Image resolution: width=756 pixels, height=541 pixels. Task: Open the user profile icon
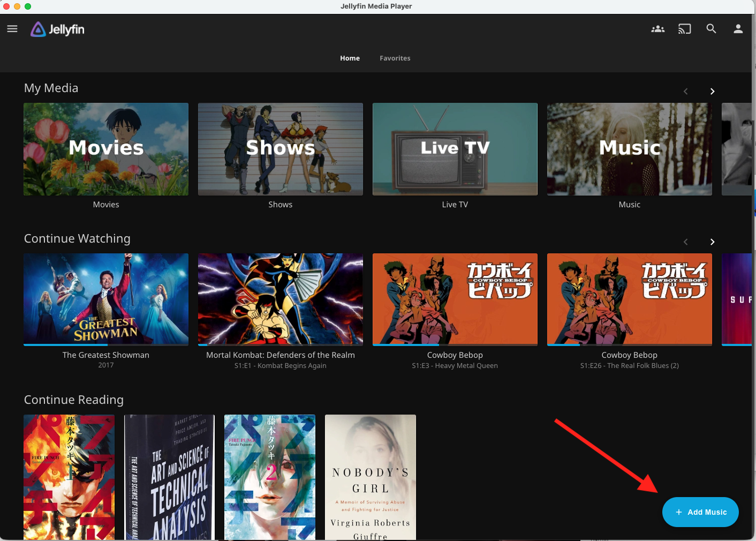[738, 29]
